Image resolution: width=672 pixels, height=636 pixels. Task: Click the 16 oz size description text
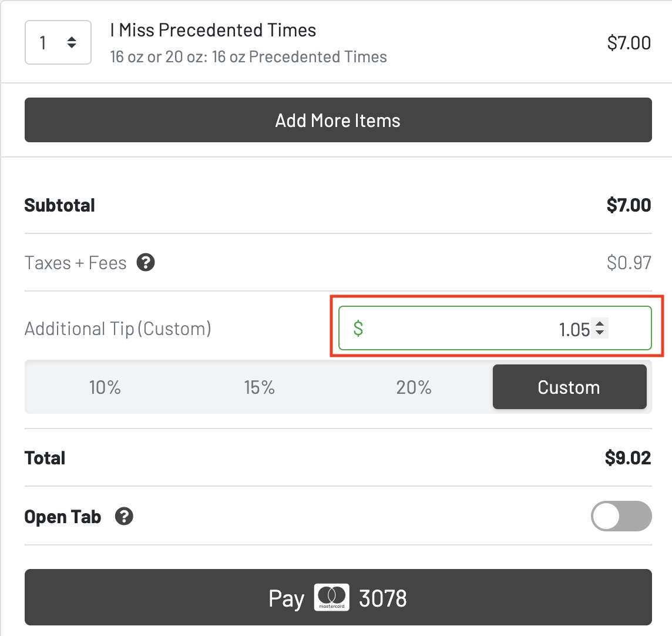tap(248, 57)
